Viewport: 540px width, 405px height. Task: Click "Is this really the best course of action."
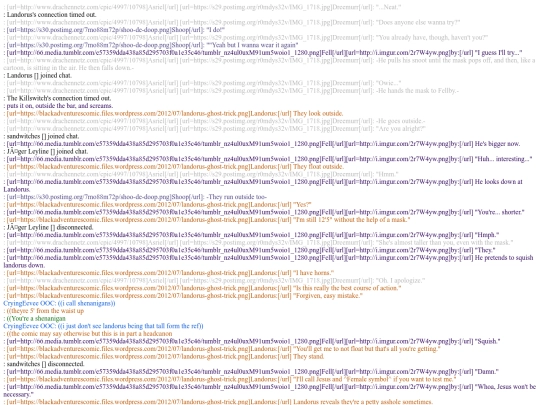(x=347, y=288)
